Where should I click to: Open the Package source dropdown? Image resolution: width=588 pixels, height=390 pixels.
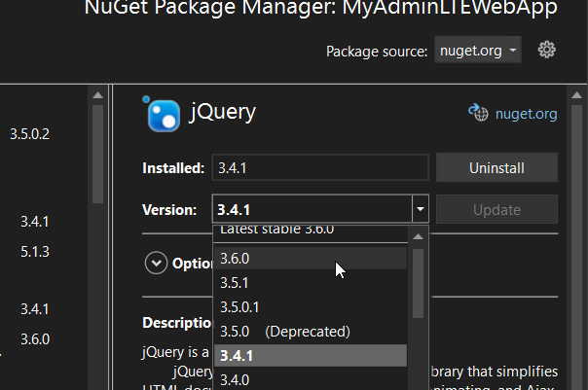pyautogui.click(x=477, y=50)
